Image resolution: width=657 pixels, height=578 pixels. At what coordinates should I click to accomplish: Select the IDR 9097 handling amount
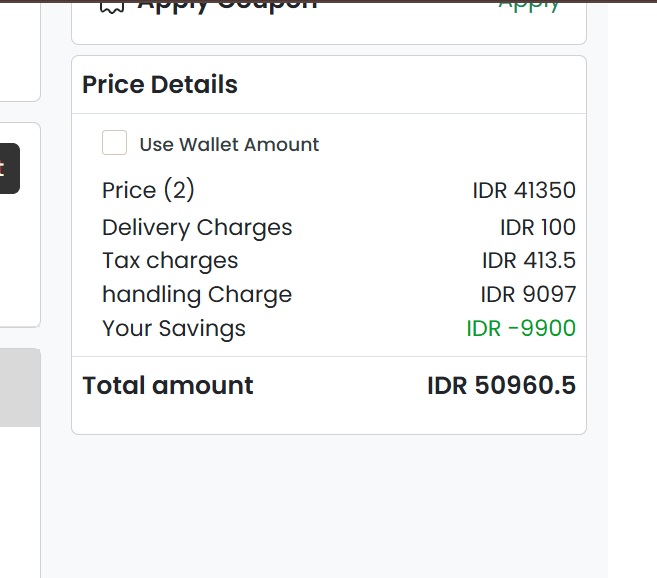click(528, 294)
